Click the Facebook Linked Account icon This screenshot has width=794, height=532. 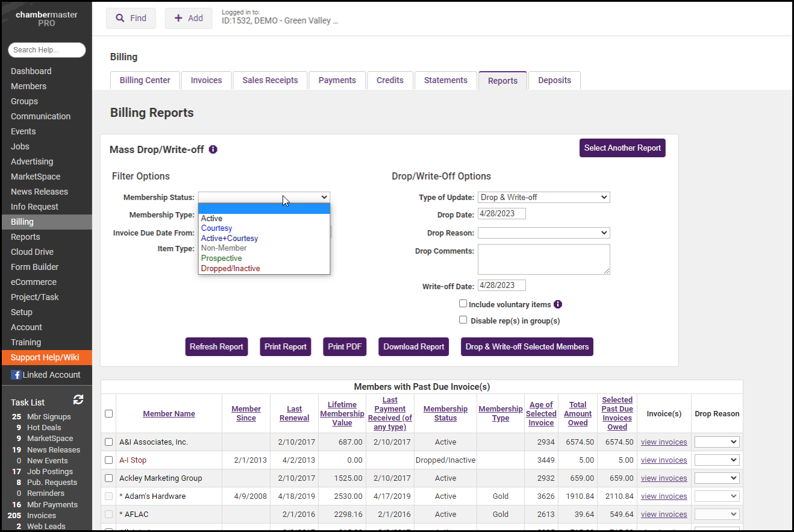click(16, 375)
